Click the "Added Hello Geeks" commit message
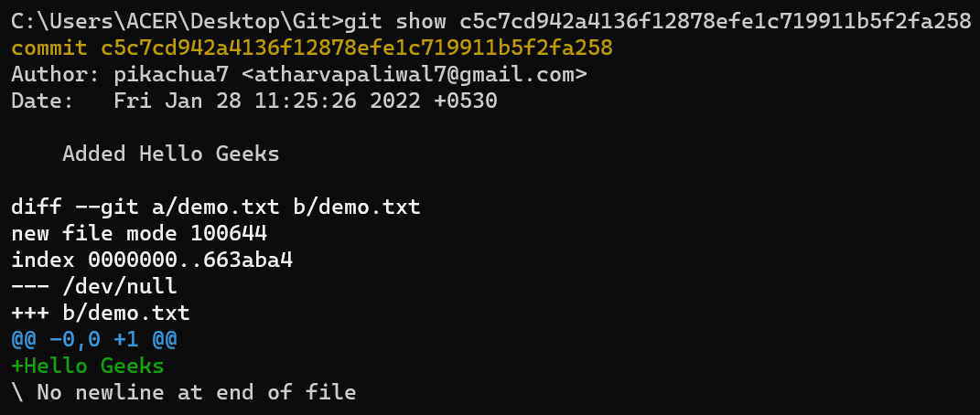The image size is (980, 415). click(x=170, y=154)
